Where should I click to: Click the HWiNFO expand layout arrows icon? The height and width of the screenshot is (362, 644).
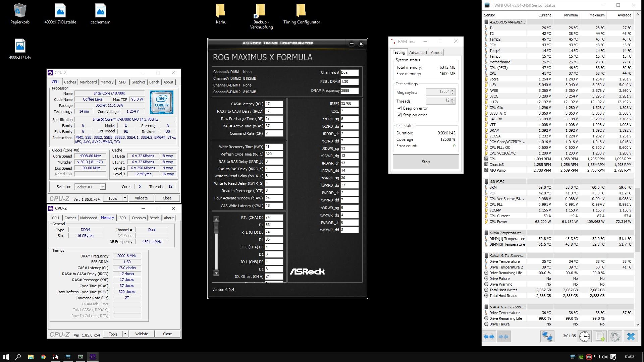[x=489, y=337]
